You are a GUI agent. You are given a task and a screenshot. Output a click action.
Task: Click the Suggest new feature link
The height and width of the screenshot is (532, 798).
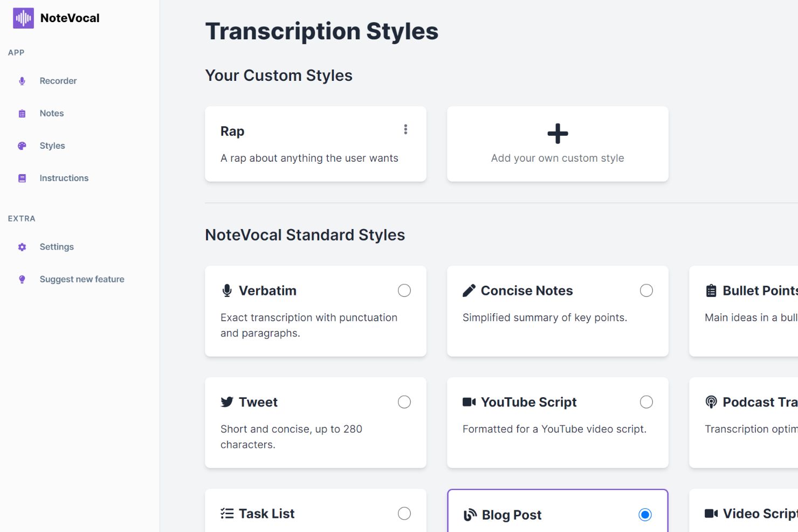pos(82,279)
